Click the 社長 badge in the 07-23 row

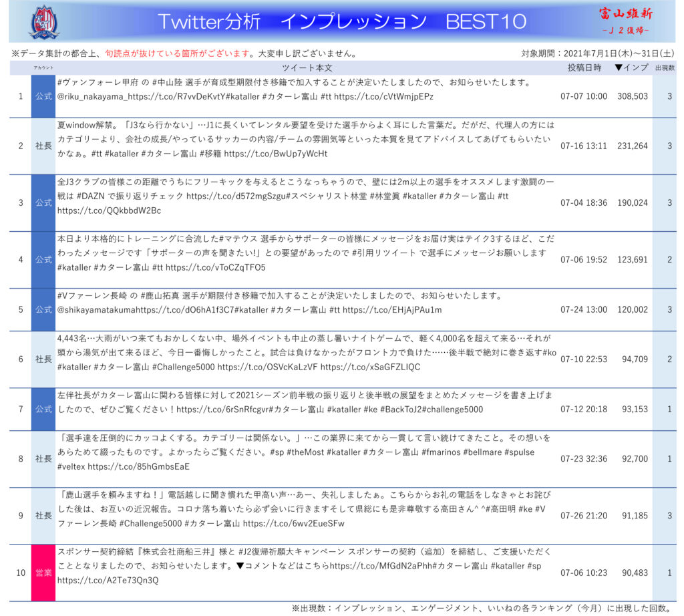43,459
